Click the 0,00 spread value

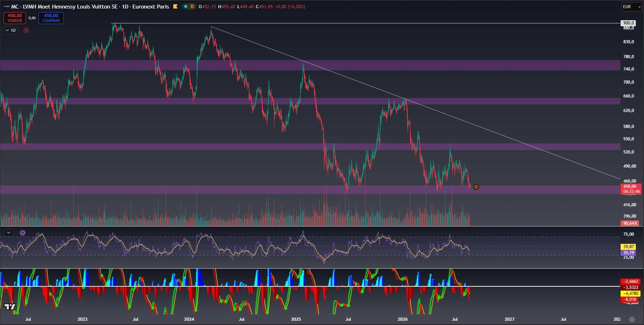tap(32, 18)
